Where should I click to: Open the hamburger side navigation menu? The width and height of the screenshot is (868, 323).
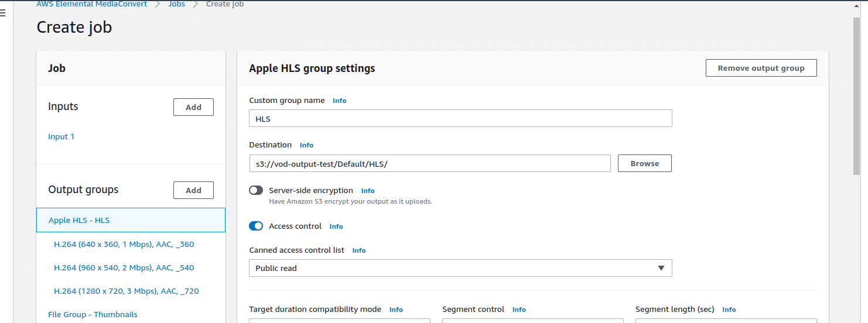[x=3, y=14]
